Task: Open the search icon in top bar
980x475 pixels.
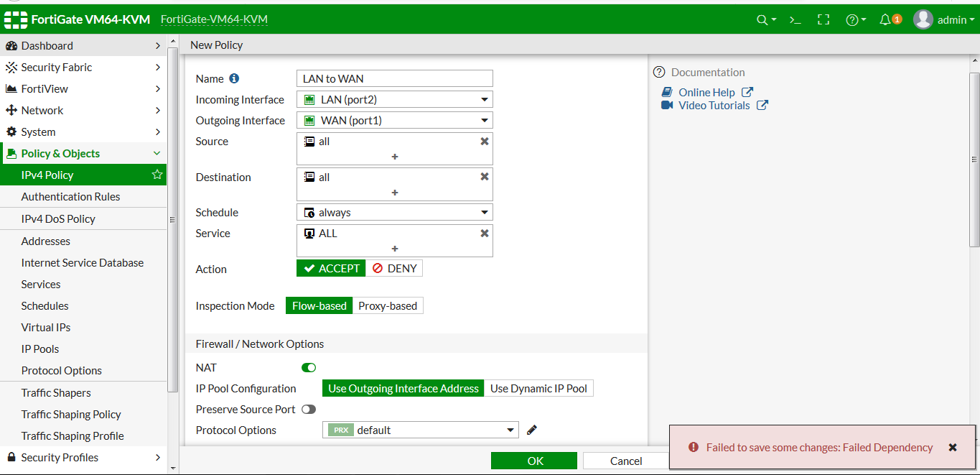Action: pyautogui.click(x=766, y=20)
